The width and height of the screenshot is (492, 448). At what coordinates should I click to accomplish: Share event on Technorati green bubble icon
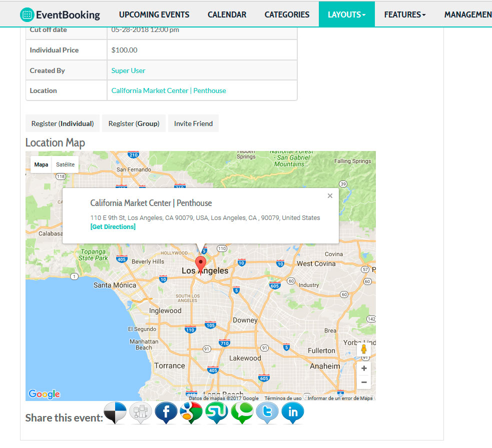click(242, 412)
